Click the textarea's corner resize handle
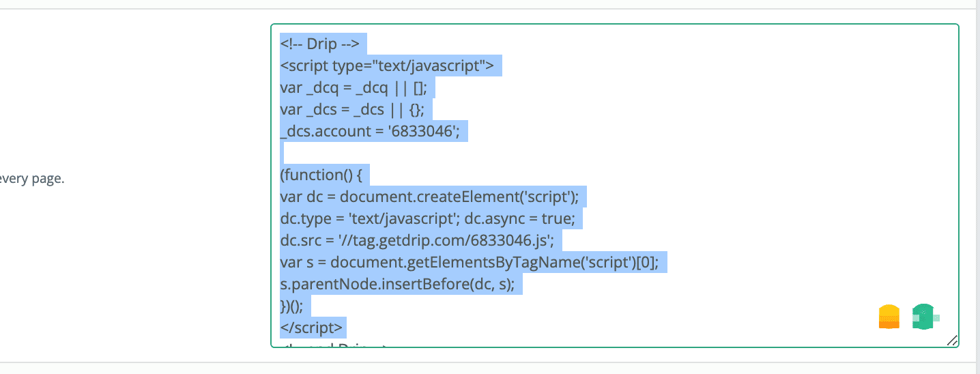 coord(952,341)
